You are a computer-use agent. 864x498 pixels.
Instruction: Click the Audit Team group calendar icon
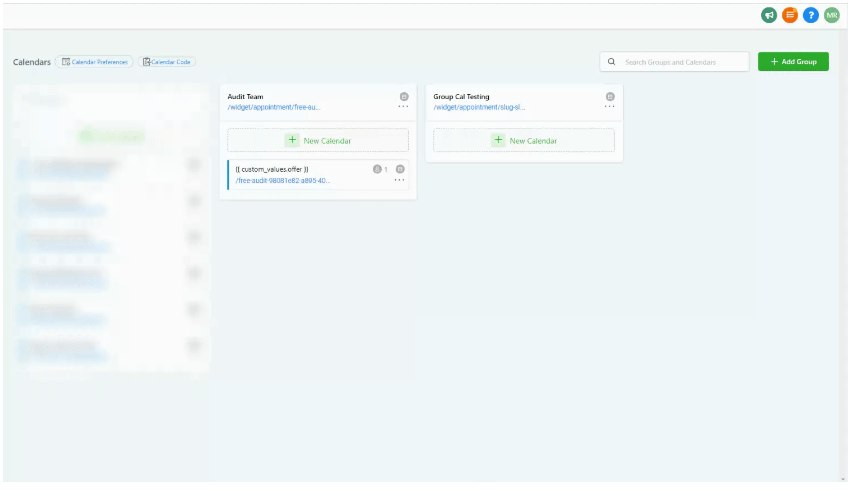tap(404, 97)
